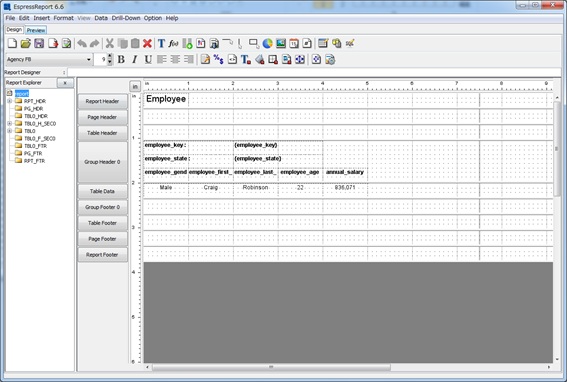Viewport: 567px width, 382px height.
Task: Toggle Italic formatting
Action: (x=135, y=59)
